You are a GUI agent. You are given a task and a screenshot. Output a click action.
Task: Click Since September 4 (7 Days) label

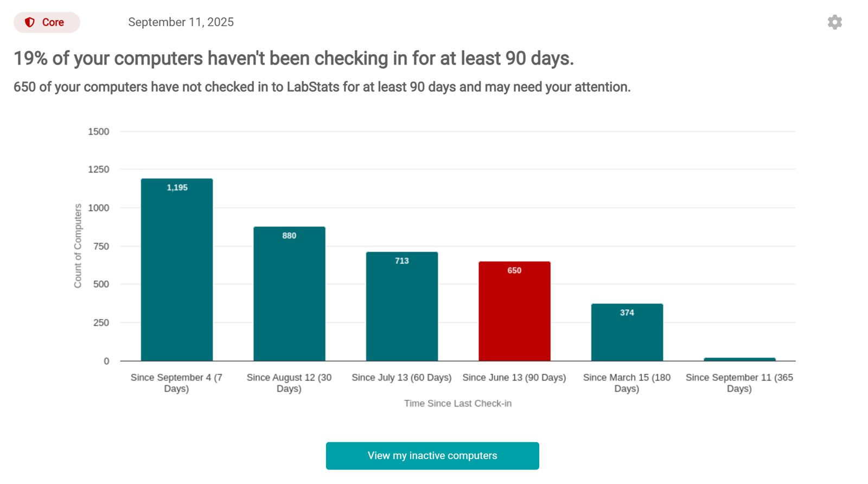pos(176,383)
